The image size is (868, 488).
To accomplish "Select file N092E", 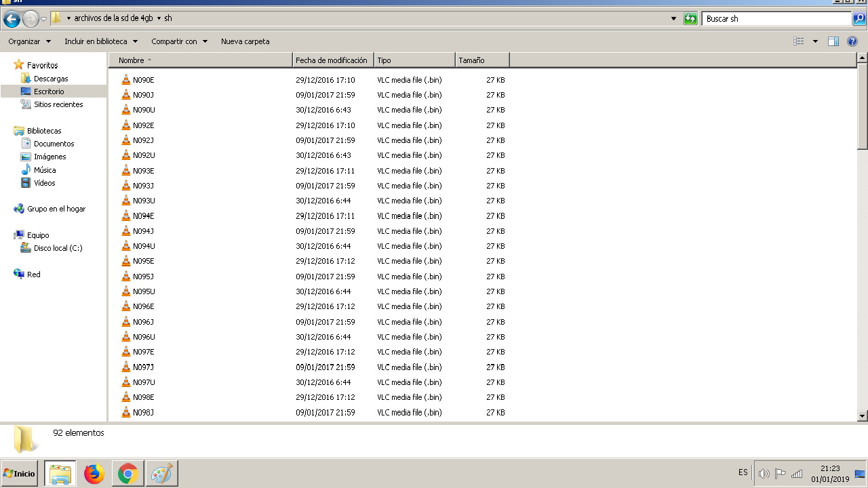I will 144,125.
